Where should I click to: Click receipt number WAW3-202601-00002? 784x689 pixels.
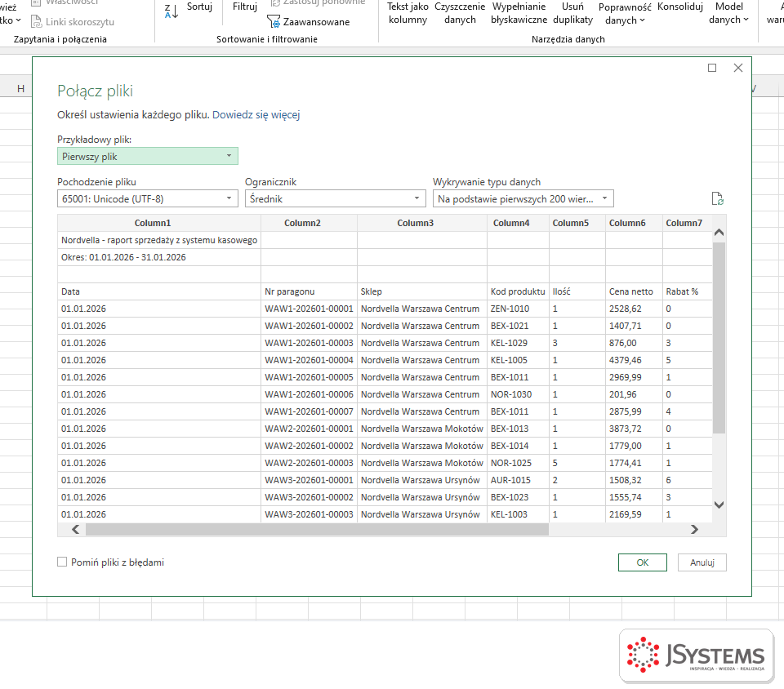(309, 497)
